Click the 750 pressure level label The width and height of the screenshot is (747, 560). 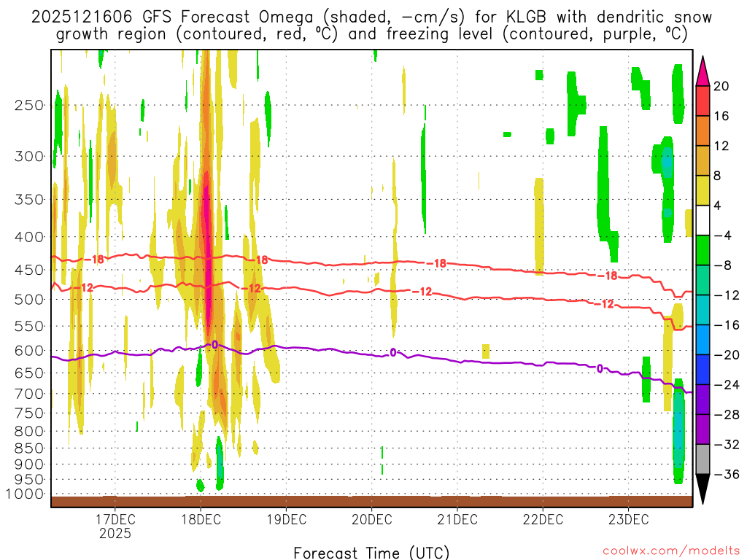(x=29, y=413)
